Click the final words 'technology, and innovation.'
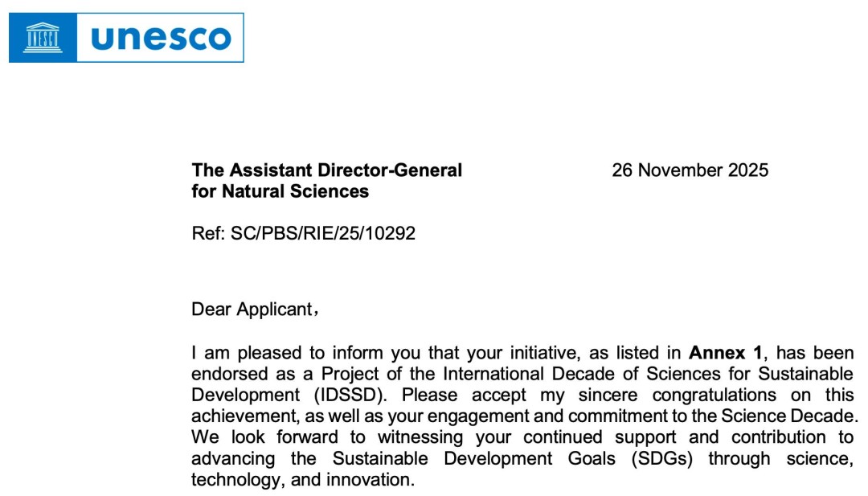 coord(302,480)
